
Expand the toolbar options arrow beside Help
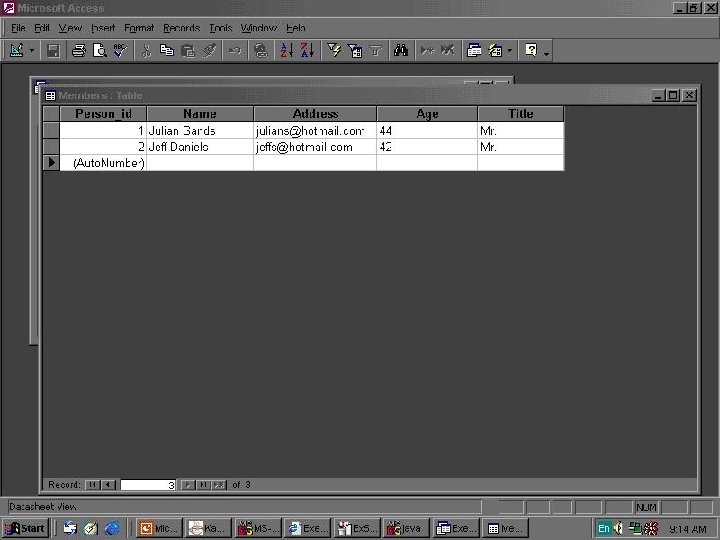point(546,51)
